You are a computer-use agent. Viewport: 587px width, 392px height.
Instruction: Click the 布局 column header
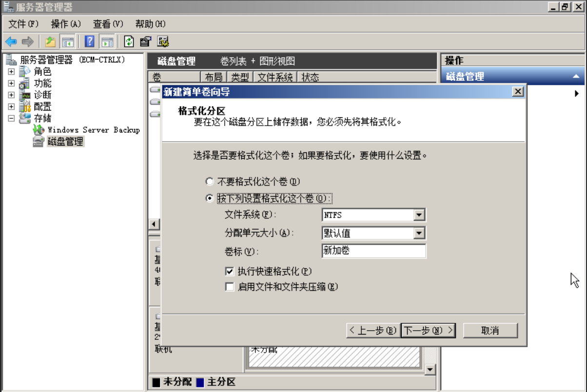click(214, 77)
